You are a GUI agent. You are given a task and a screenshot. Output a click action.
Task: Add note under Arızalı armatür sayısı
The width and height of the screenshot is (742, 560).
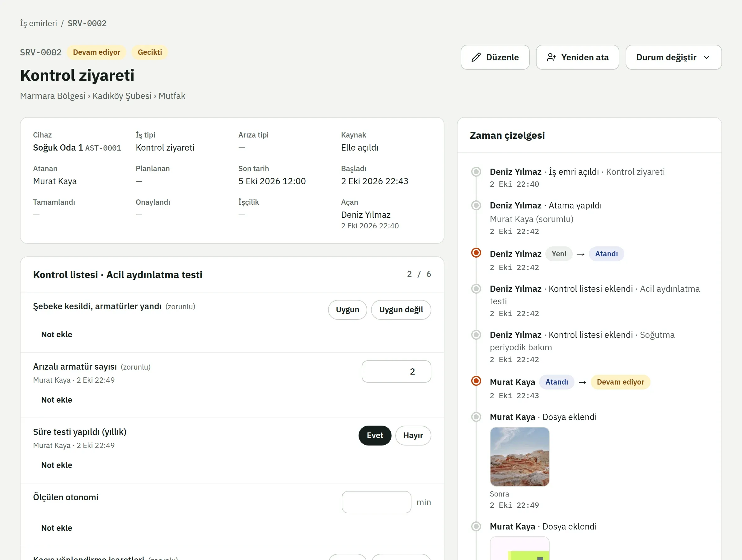(57, 400)
